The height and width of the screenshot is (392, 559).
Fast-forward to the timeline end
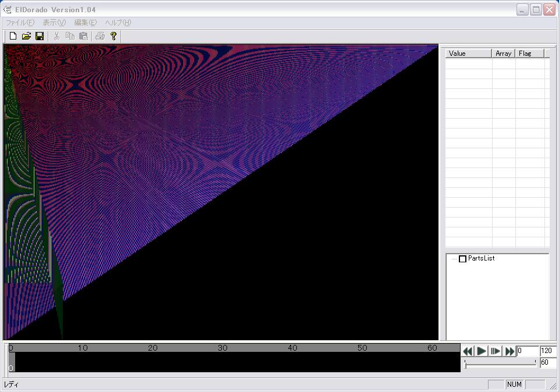click(x=509, y=351)
